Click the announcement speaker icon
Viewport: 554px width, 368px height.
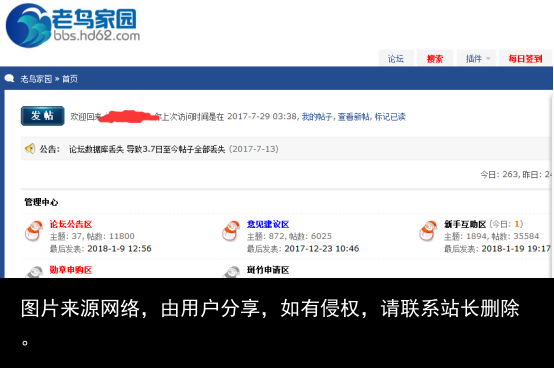coord(30,149)
